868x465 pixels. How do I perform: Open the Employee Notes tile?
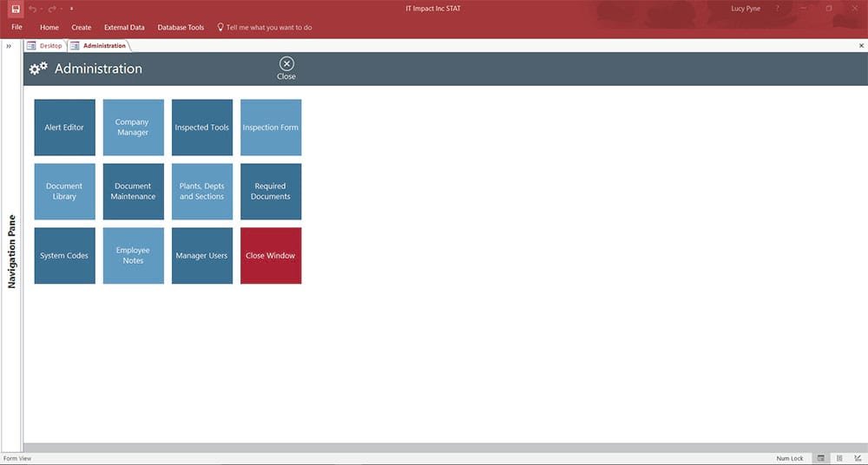tap(134, 256)
